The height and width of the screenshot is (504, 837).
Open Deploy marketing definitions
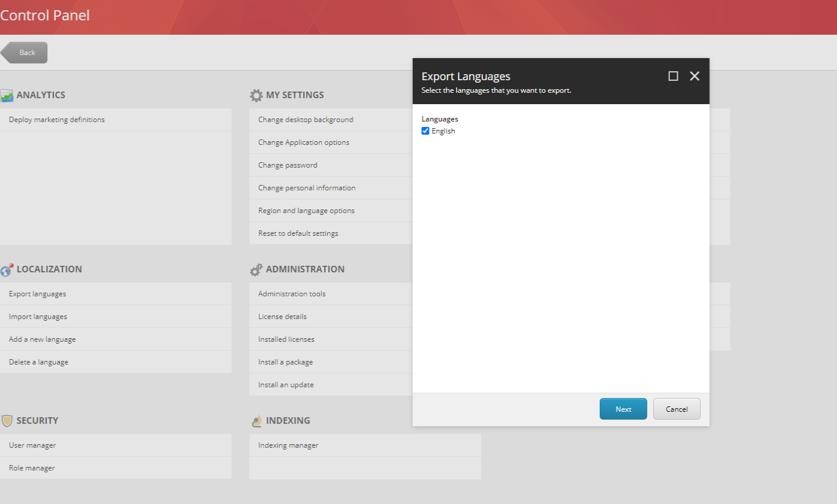pos(56,119)
